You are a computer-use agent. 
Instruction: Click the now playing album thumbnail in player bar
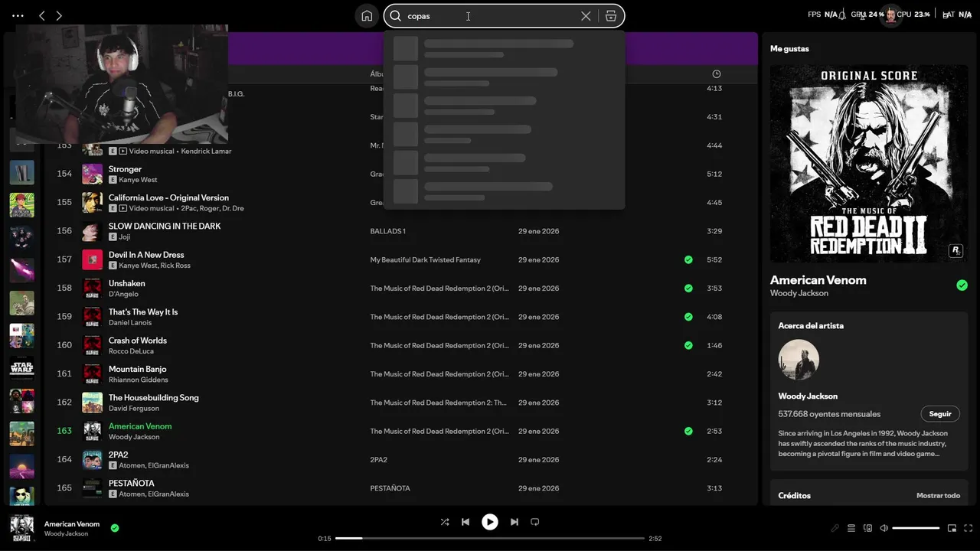(21, 528)
